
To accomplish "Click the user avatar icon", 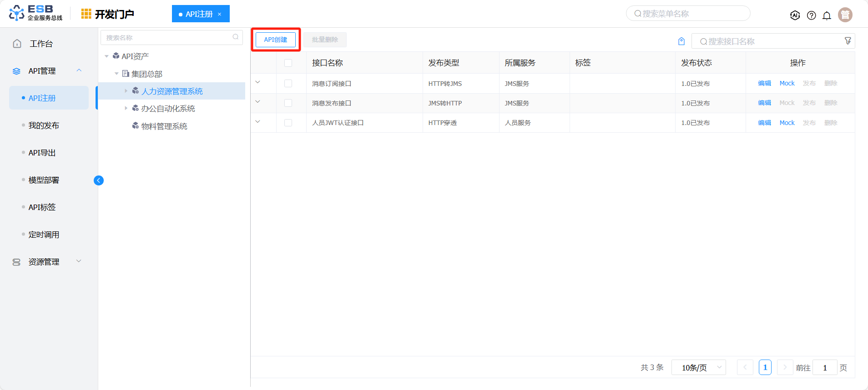I will coord(845,15).
